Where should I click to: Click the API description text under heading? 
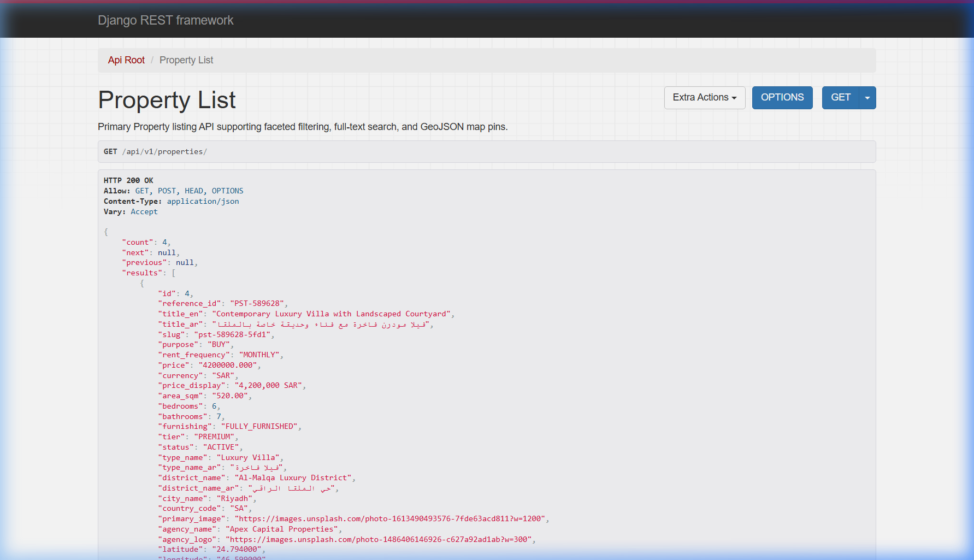(303, 127)
